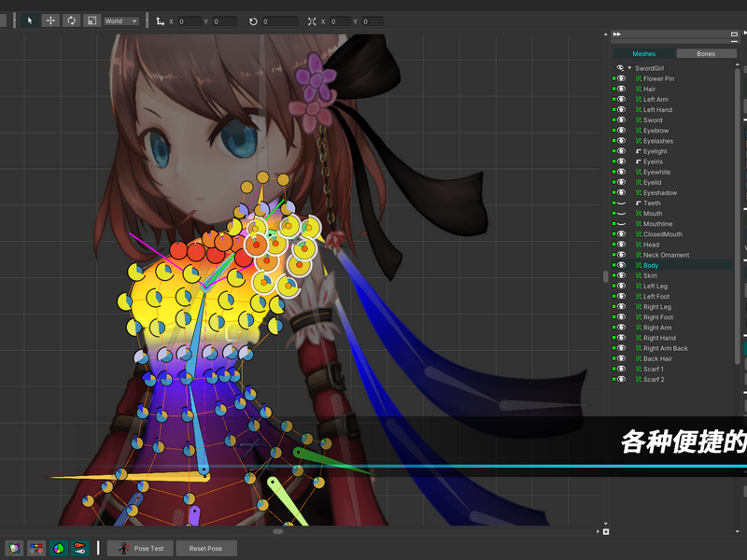
Task: Toggle visibility of Sword mesh
Action: point(621,120)
